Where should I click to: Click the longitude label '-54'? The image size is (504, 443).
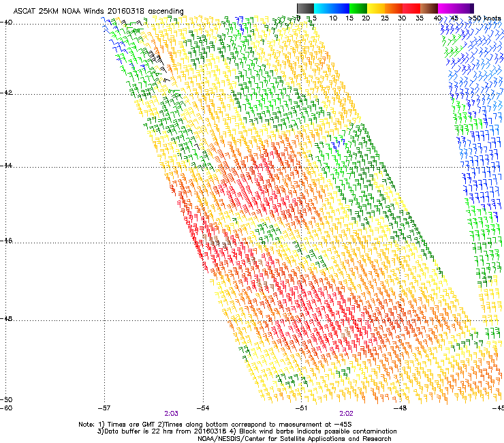(203, 408)
